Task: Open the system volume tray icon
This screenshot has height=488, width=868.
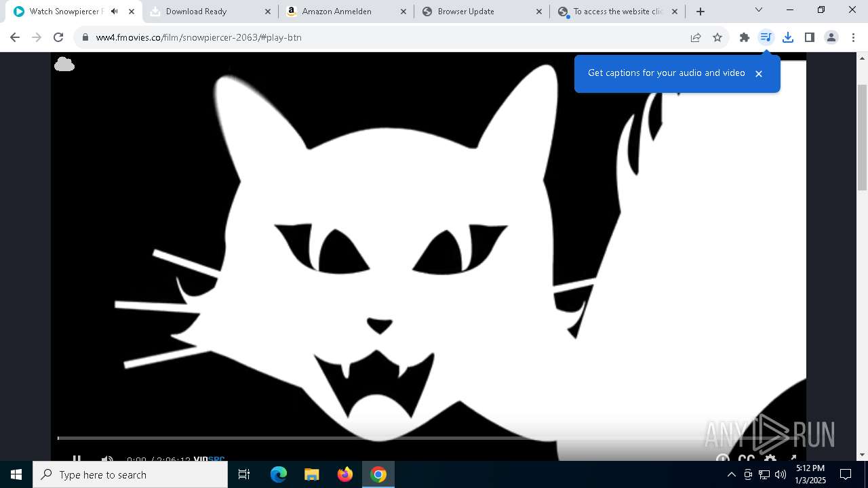Action: point(781,474)
